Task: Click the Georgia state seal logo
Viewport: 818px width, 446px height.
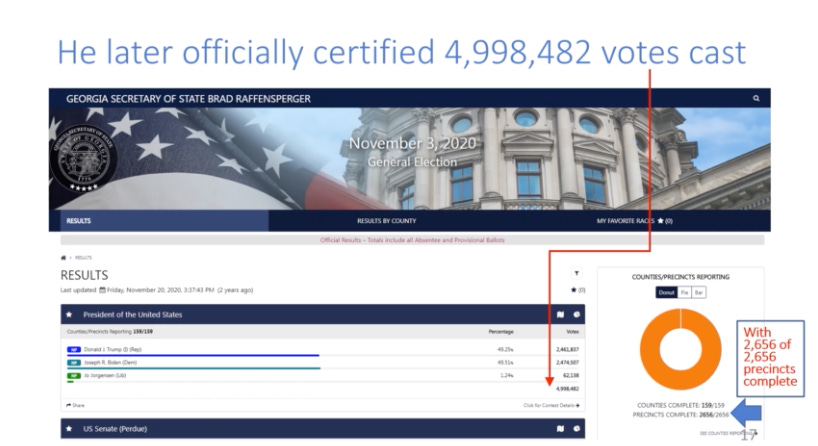Action: coord(83,158)
